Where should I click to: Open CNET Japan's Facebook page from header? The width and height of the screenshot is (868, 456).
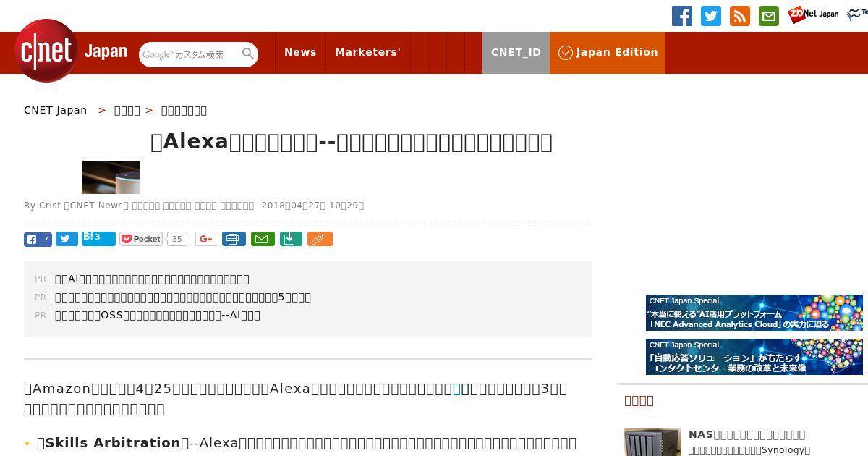(x=682, y=16)
